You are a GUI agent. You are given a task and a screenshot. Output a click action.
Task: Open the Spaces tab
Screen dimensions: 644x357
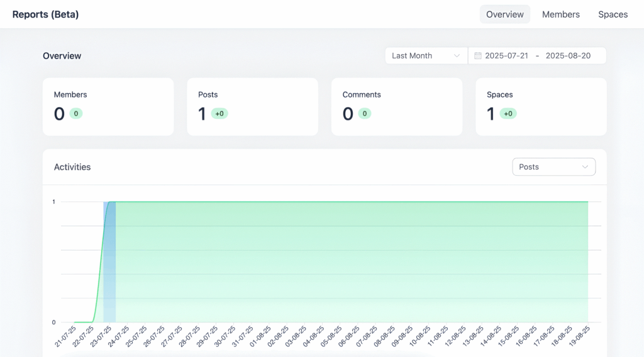pos(613,14)
